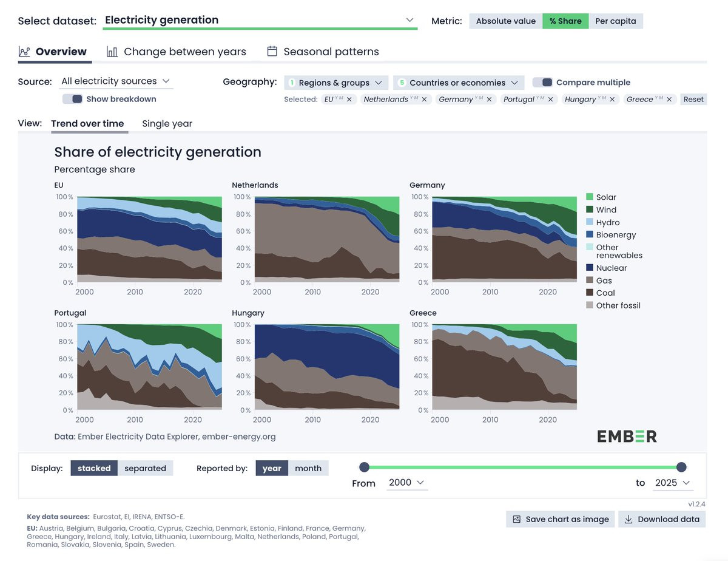The height and width of the screenshot is (561, 728).
Task: Set display to stacked
Action: [x=94, y=468]
